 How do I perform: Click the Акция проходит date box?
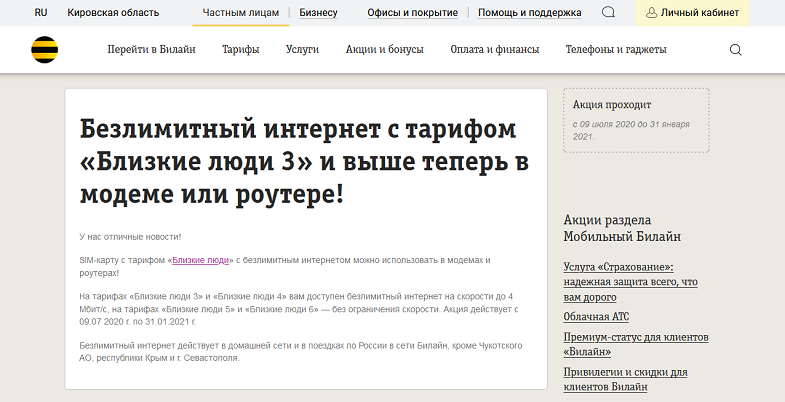point(636,121)
